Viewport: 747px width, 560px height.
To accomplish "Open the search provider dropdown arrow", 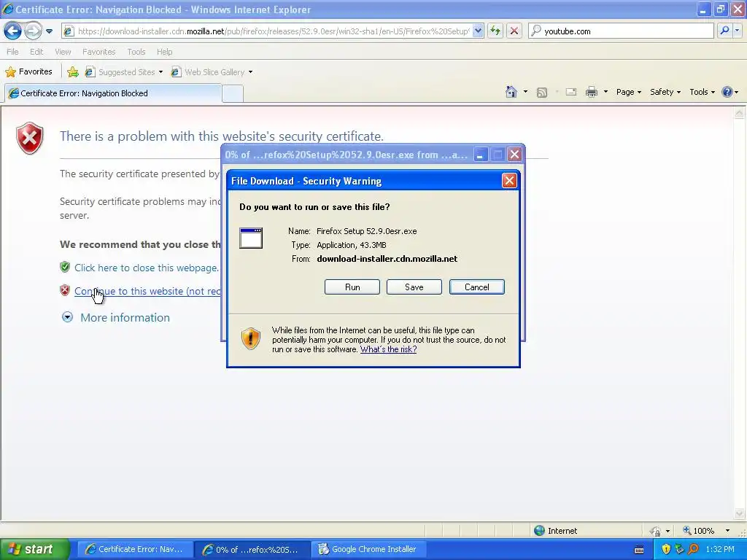I will click(737, 31).
